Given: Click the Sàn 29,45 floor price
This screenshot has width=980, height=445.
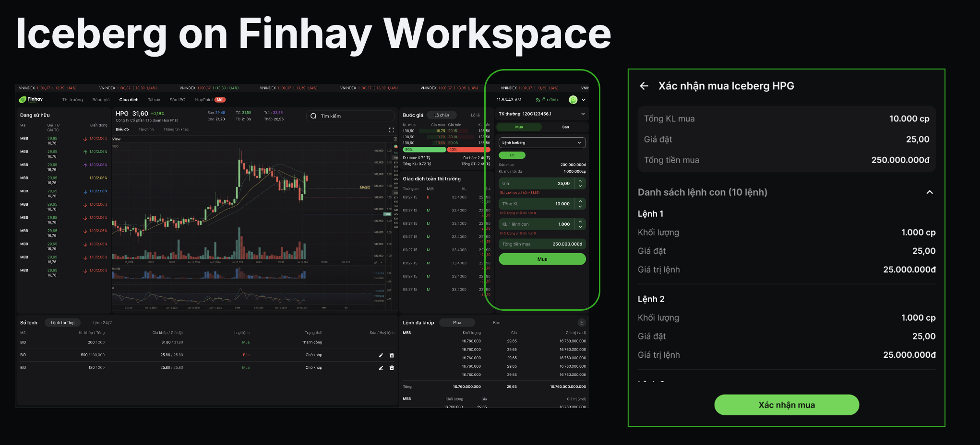Looking at the screenshot, I should (x=216, y=113).
